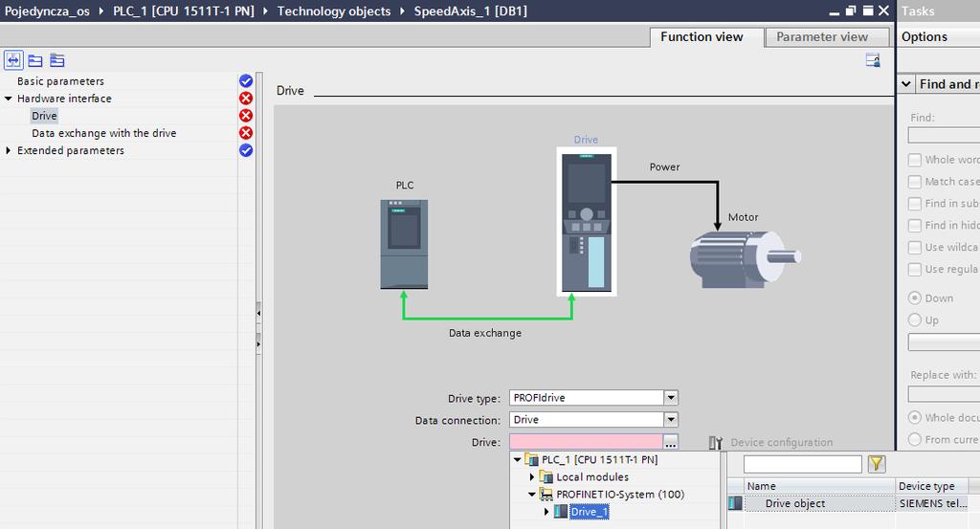
Task: Select Data exchange with the drive
Action: click(103, 133)
